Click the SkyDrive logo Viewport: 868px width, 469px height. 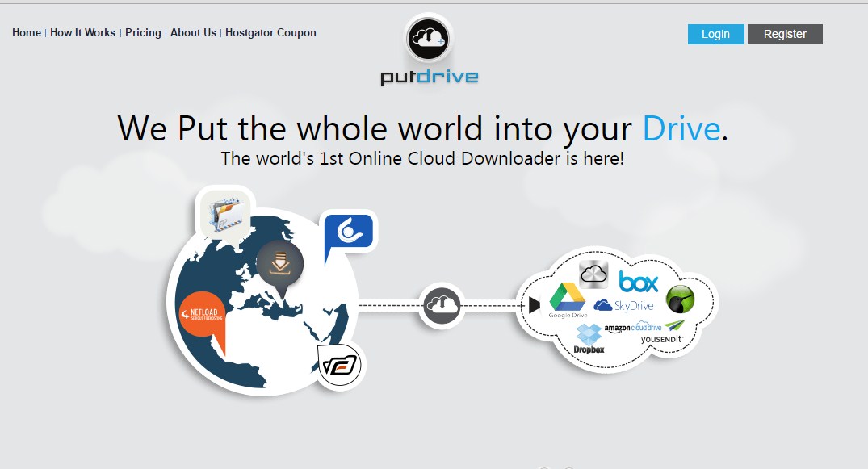point(623,306)
